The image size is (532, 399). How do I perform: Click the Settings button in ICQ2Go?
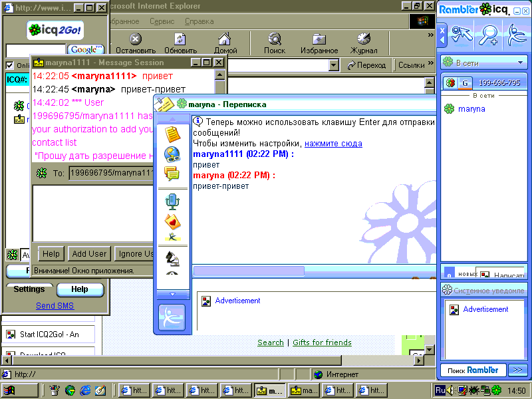pyautogui.click(x=29, y=289)
